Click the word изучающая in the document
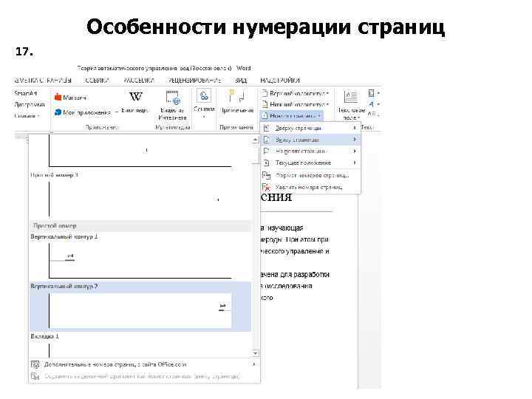Viewport: 532px width, 399px height. click(285, 228)
